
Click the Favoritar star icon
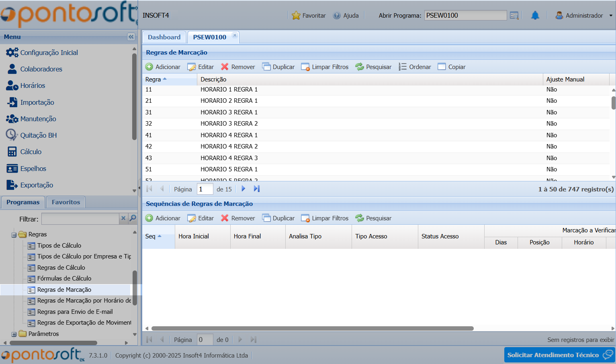[296, 16]
